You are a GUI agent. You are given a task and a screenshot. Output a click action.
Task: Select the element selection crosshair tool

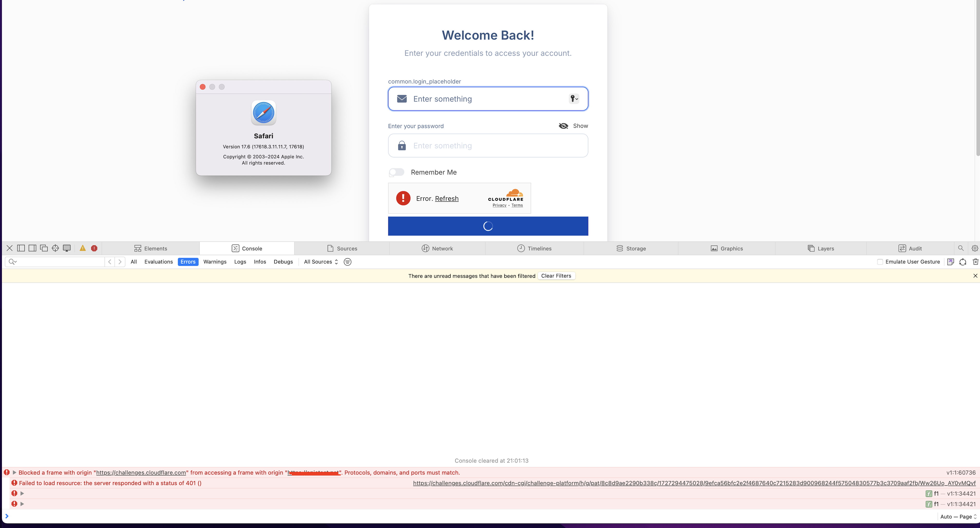(x=55, y=248)
